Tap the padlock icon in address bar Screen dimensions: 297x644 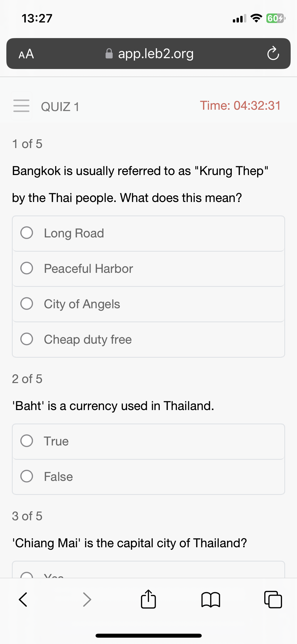tap(109, 53)
